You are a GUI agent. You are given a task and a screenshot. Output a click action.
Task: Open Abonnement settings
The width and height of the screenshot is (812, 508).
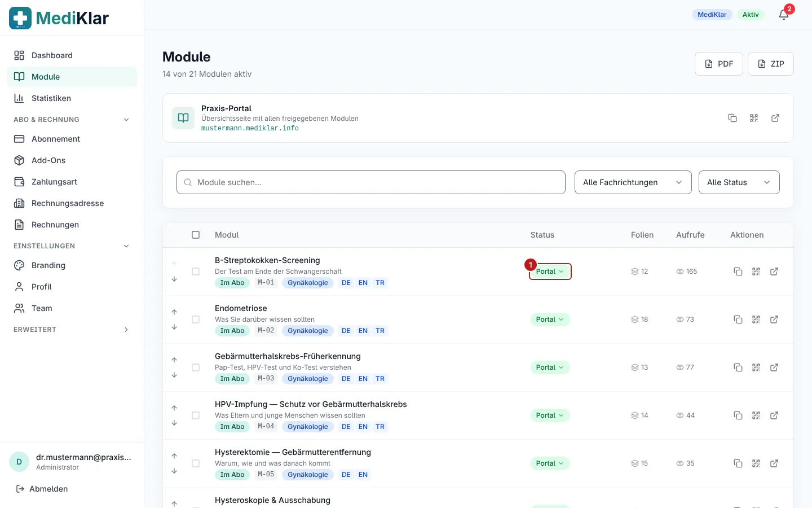(72, 139)
